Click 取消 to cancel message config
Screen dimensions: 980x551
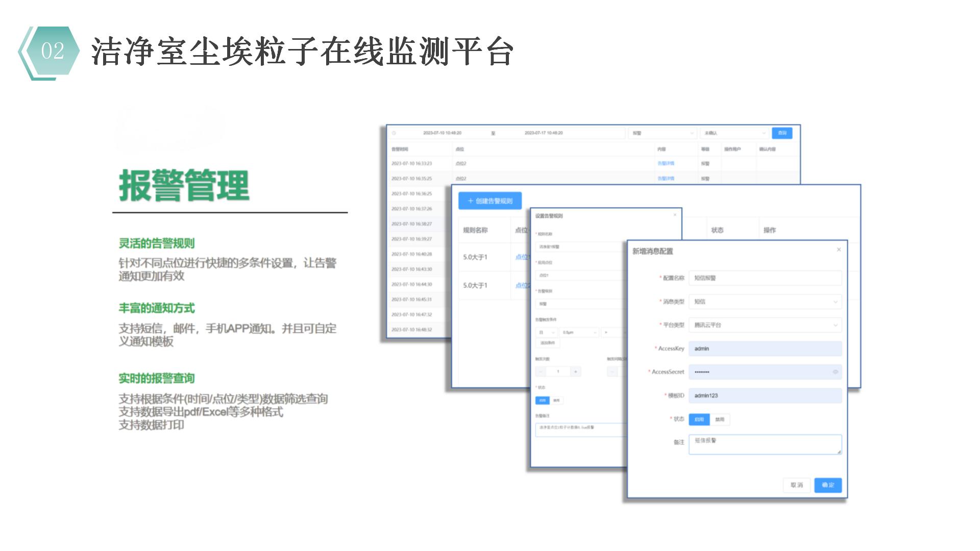coord(796,485)
